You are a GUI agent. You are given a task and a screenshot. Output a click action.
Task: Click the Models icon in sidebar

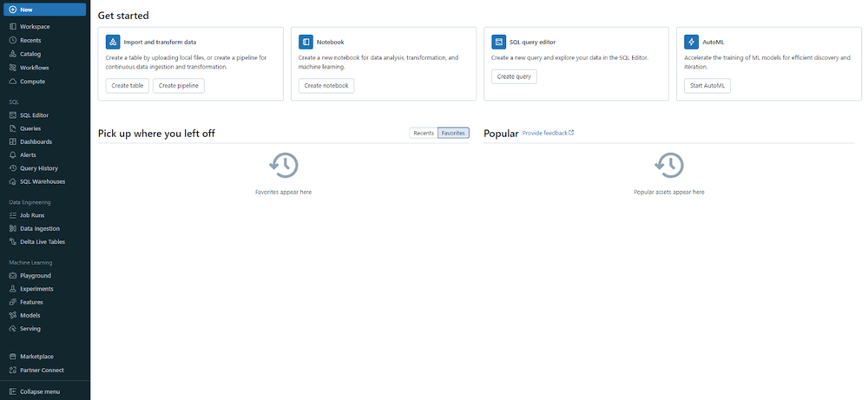coord(13,315)
